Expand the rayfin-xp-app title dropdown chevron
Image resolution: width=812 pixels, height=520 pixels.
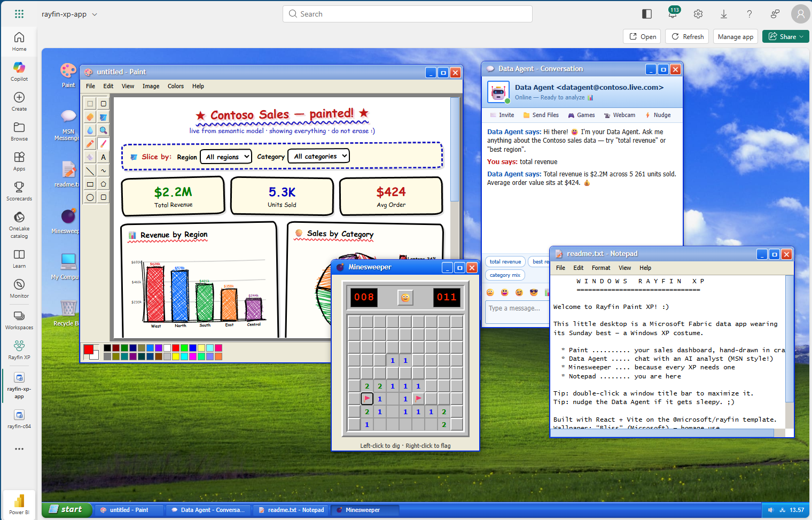tap(95, 14)
